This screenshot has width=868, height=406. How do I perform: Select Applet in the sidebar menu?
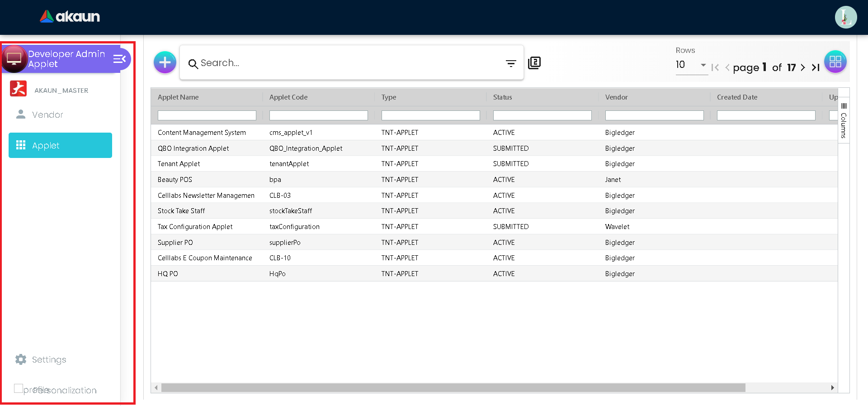click(60, 145)
